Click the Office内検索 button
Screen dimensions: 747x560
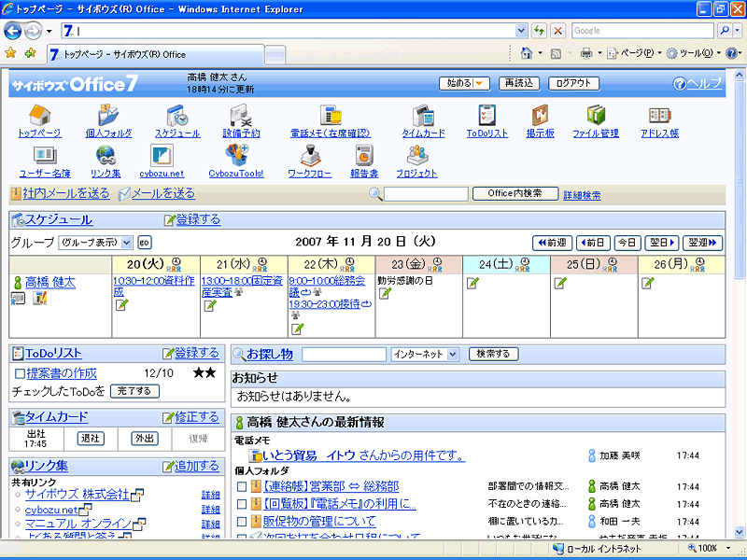pyautogui.click(x=515, y=193)
